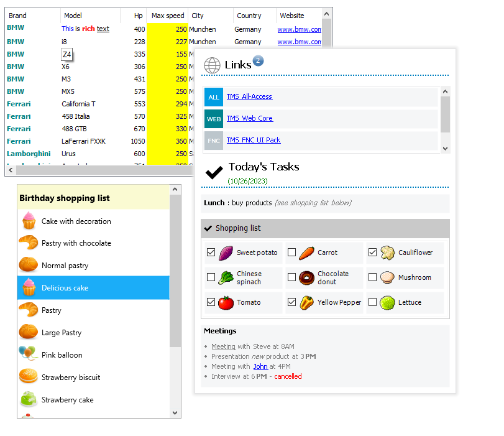Click the bun icon next to Large Pastry
The image size is (504, 436).
29,332
